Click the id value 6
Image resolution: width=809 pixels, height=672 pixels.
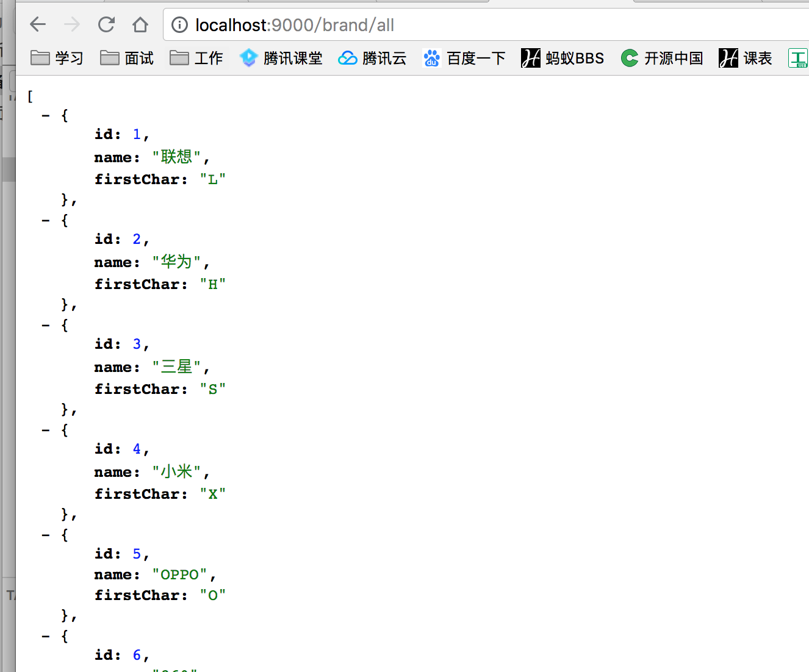[137, 655]
